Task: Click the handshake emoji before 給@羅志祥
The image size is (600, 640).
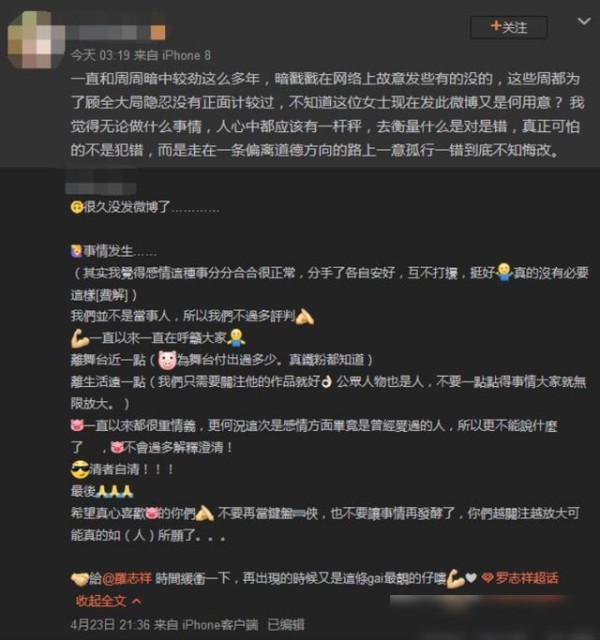Action: click(x=80, y=578)
